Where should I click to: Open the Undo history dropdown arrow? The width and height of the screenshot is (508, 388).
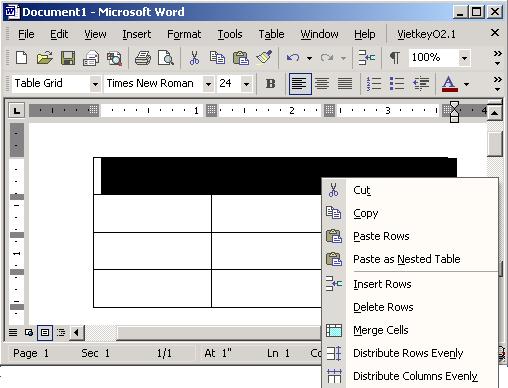[309, 58]
